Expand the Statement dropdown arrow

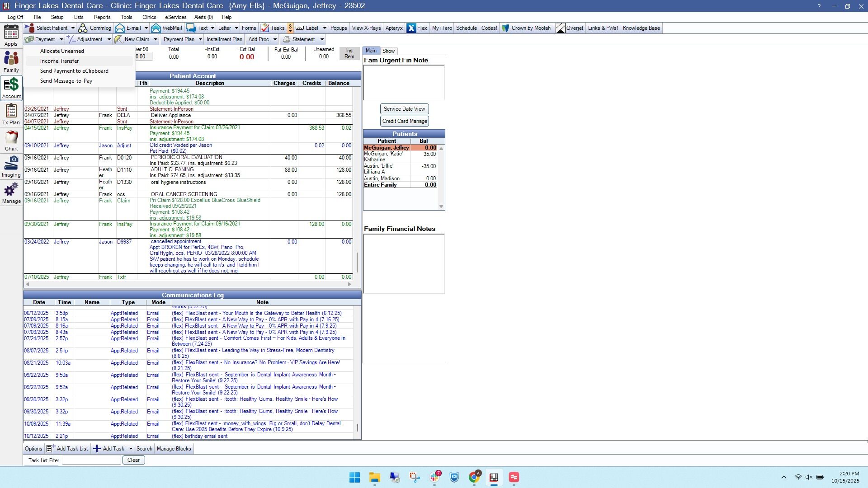322,39
